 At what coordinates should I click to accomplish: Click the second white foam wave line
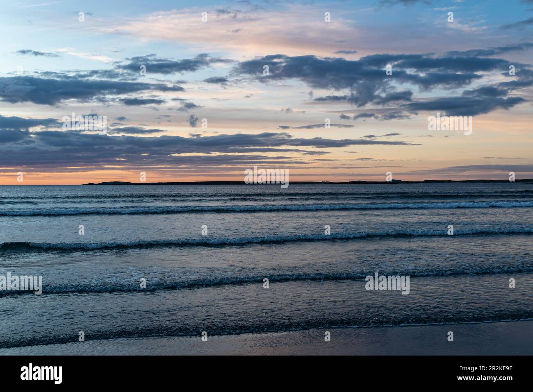(266, 240)
